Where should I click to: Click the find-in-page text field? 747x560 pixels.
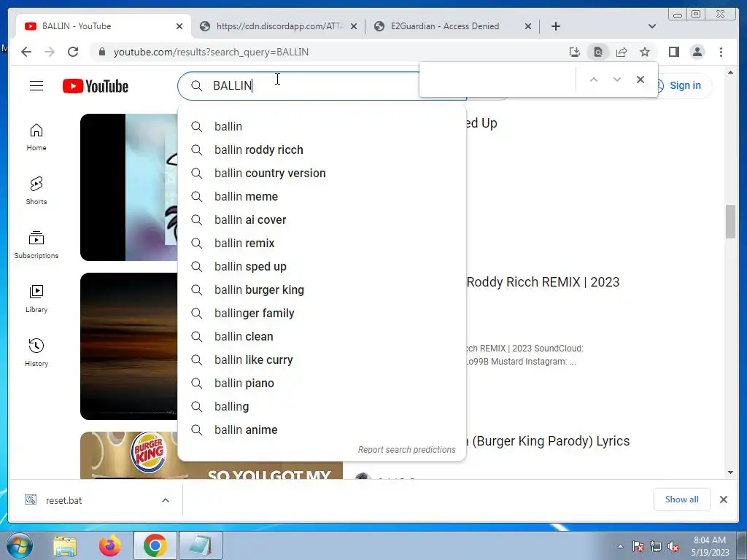[498, 79]
